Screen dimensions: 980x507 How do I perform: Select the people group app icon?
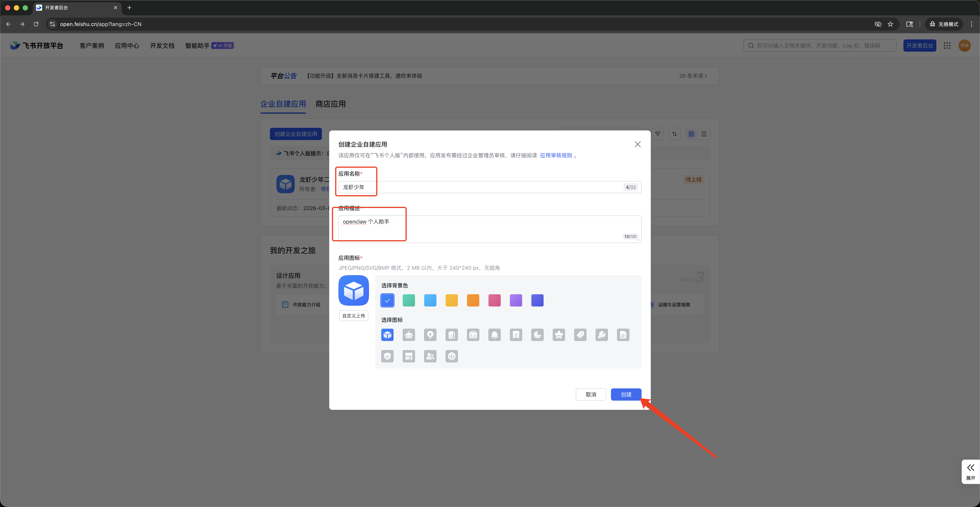tap(430, 356)
